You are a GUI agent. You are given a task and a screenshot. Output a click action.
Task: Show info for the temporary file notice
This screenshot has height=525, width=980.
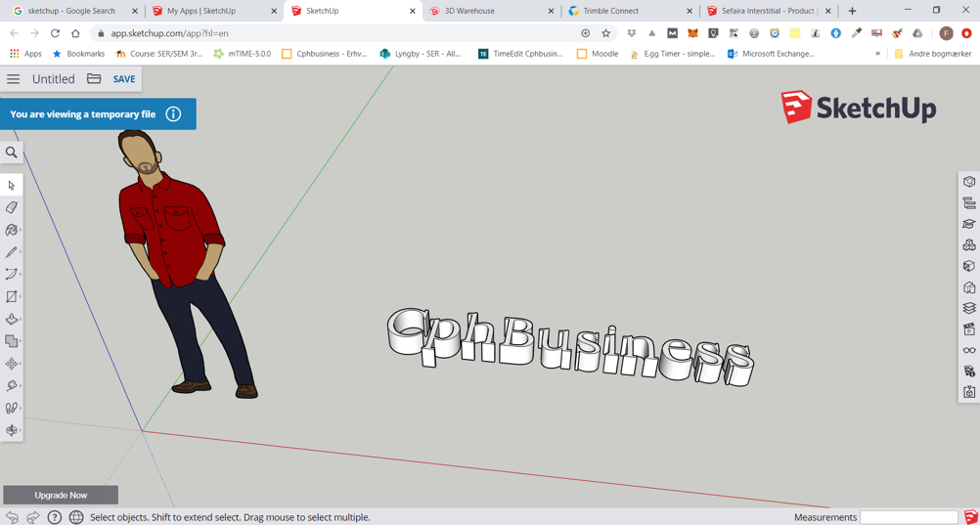(174, 114)
